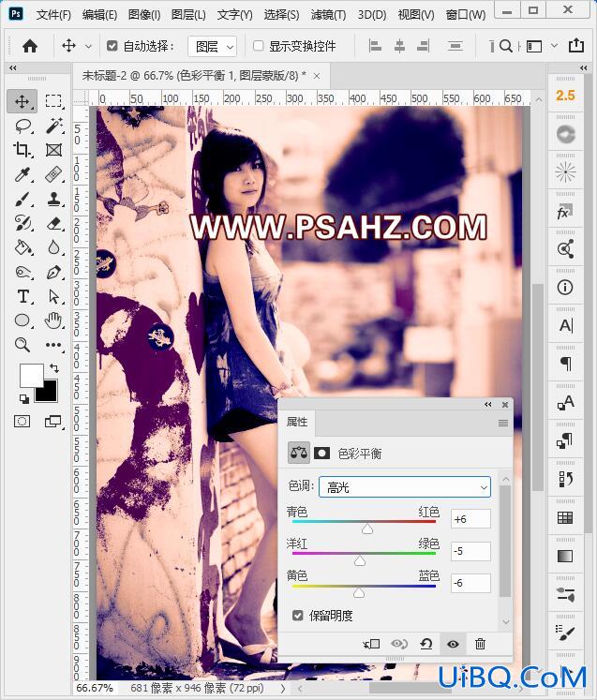597x700 pixels.
Task: Click the Share export button
Action: 576,46
